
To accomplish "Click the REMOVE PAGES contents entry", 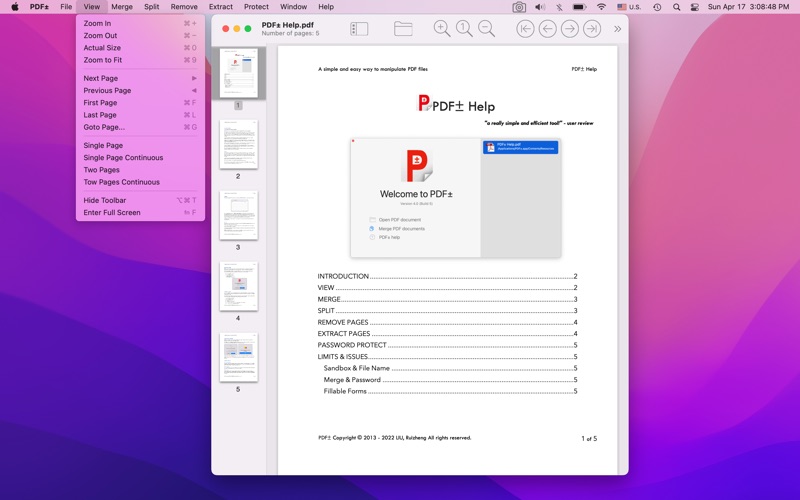I will pyautogui.click(x=447, y=322).
